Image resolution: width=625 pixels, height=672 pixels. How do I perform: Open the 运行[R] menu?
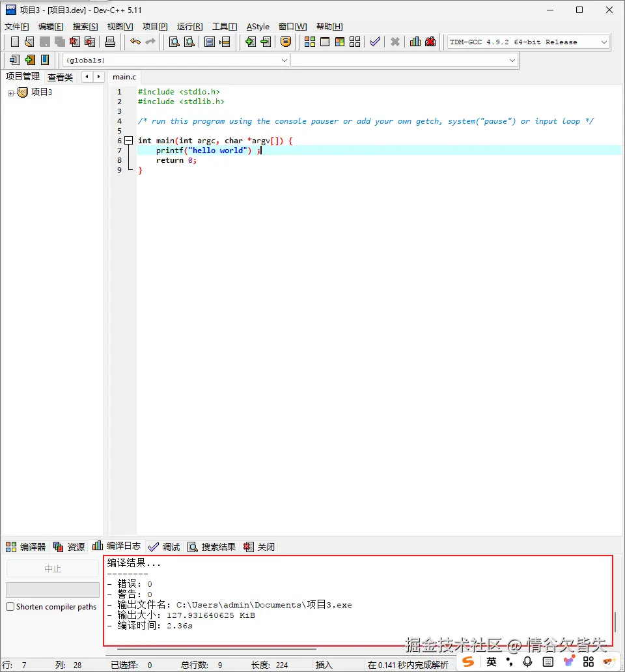pyautogui.click(x=189, y=27)
